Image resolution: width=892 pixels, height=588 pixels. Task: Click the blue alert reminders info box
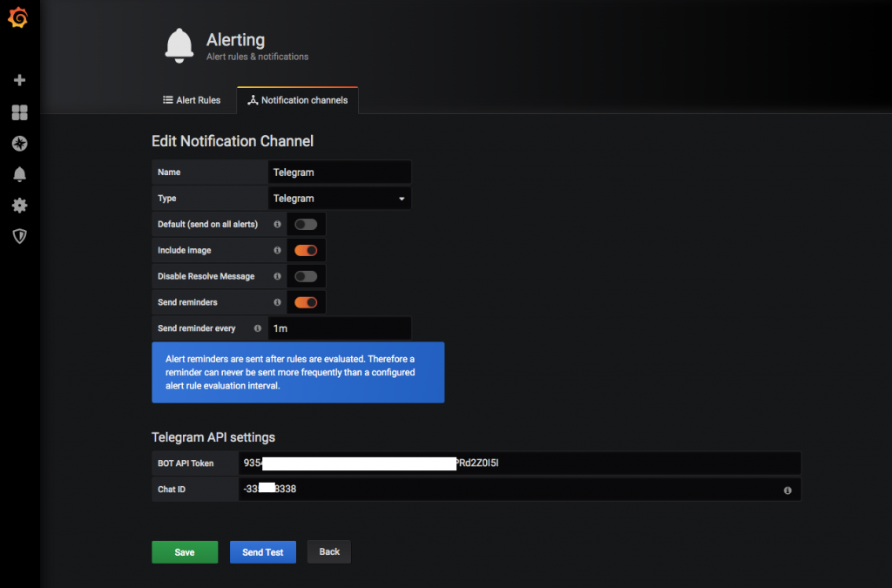[x=298, y=373]
